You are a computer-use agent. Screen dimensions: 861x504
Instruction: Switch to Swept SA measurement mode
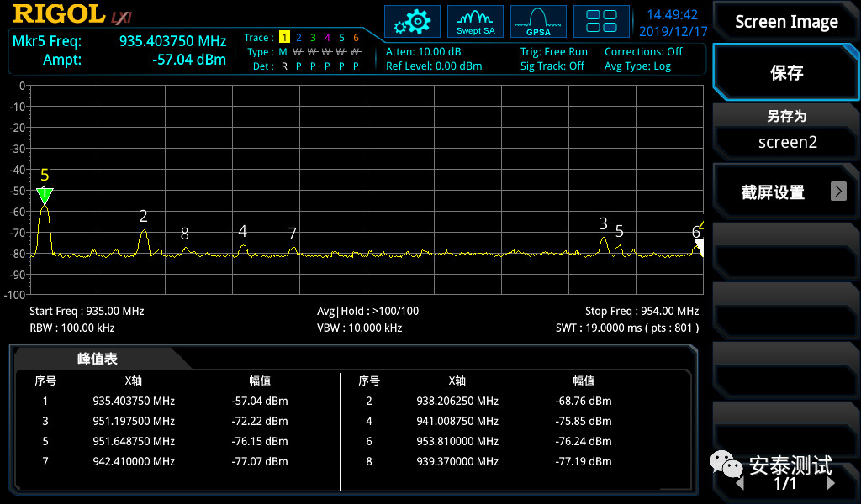(x=476, y=21)
